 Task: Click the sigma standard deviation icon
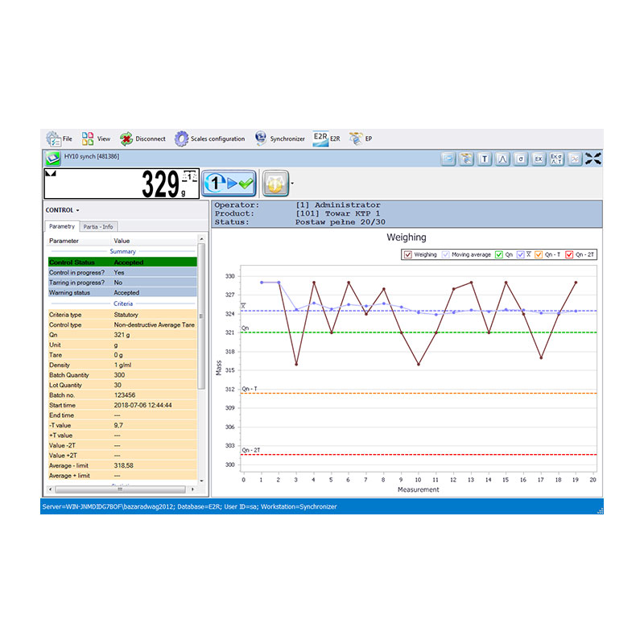521,159
